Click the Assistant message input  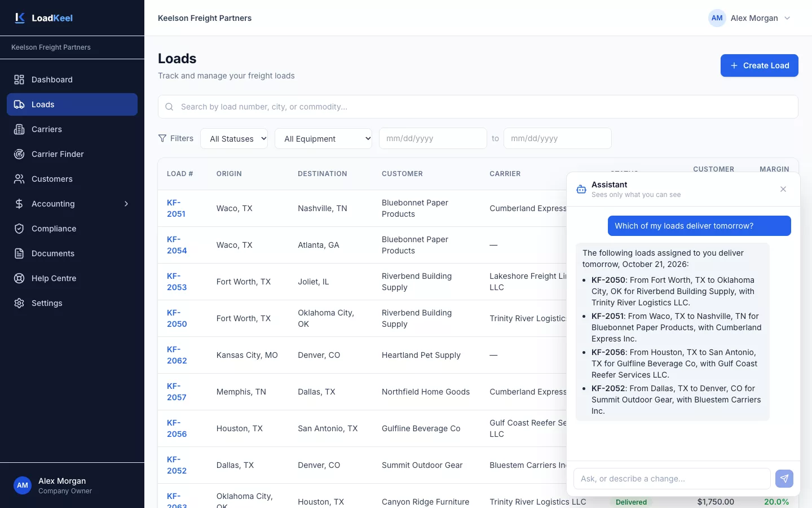tap(672, 479)
